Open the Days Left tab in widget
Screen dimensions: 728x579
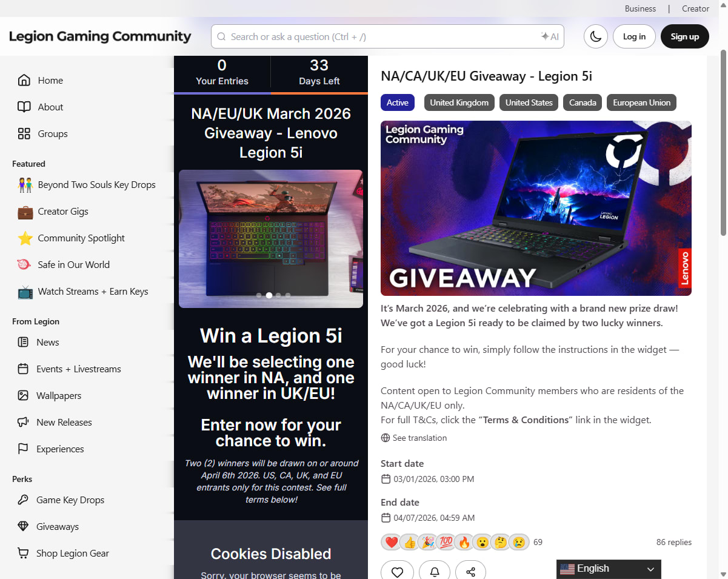pos(319,74)
